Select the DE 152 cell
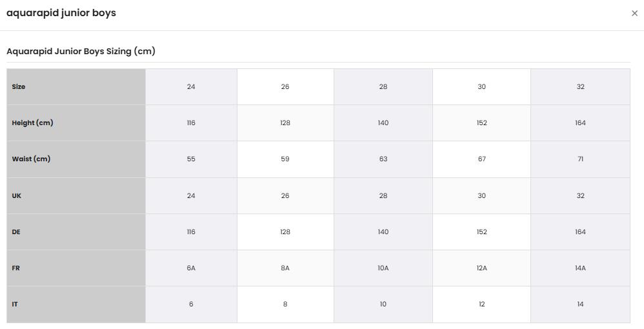The width and height of the screenshot is (644, 329). [x=482, y=232]
